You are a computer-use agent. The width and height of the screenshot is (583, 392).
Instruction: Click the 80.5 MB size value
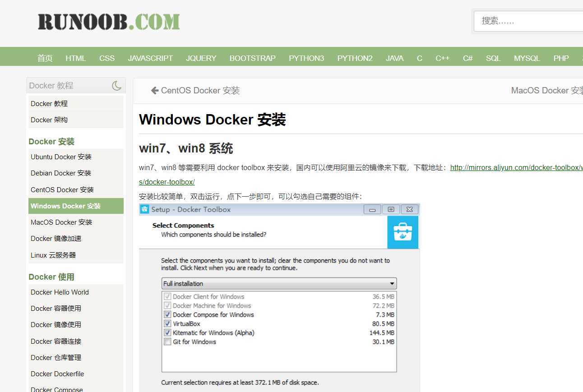click(383, 323)
